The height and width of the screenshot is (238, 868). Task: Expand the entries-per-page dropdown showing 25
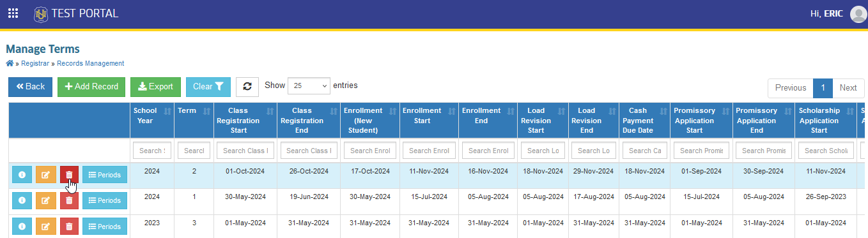pos(309,86)
